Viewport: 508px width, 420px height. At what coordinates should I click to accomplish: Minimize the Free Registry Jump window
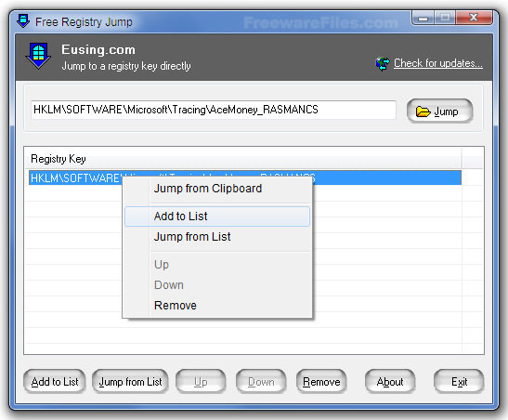pyautogui.click(x=423, y=18)
